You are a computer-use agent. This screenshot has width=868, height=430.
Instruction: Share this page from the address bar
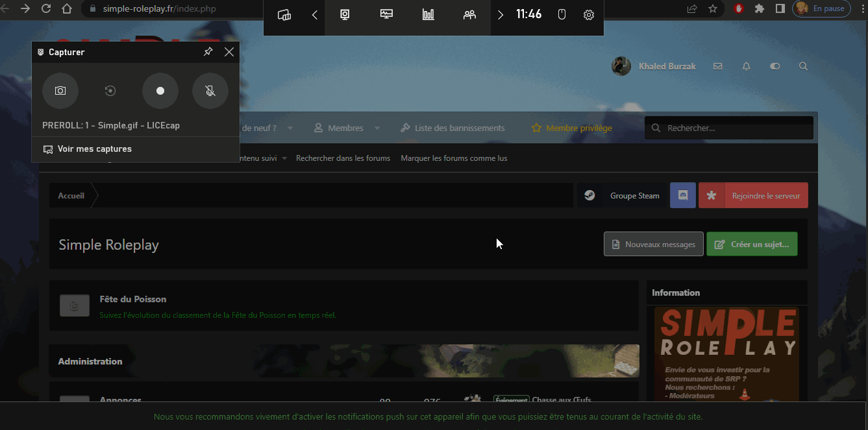coord(692,9)
